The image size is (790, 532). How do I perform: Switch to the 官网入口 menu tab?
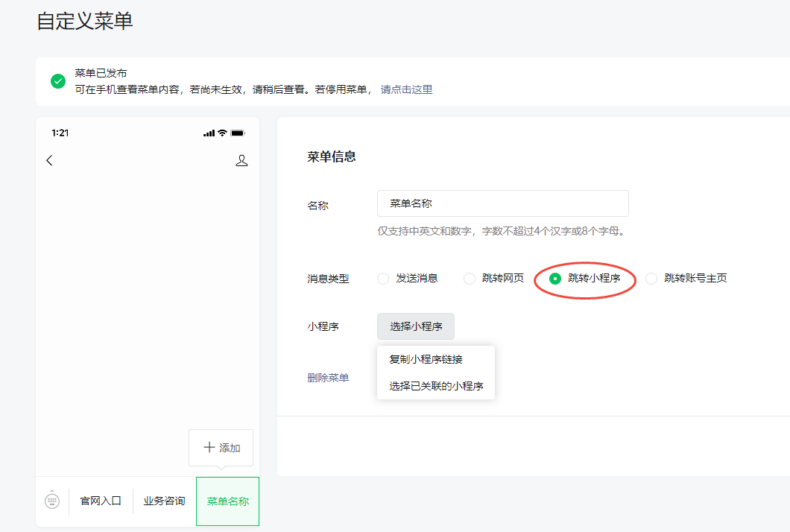point(100,500)
